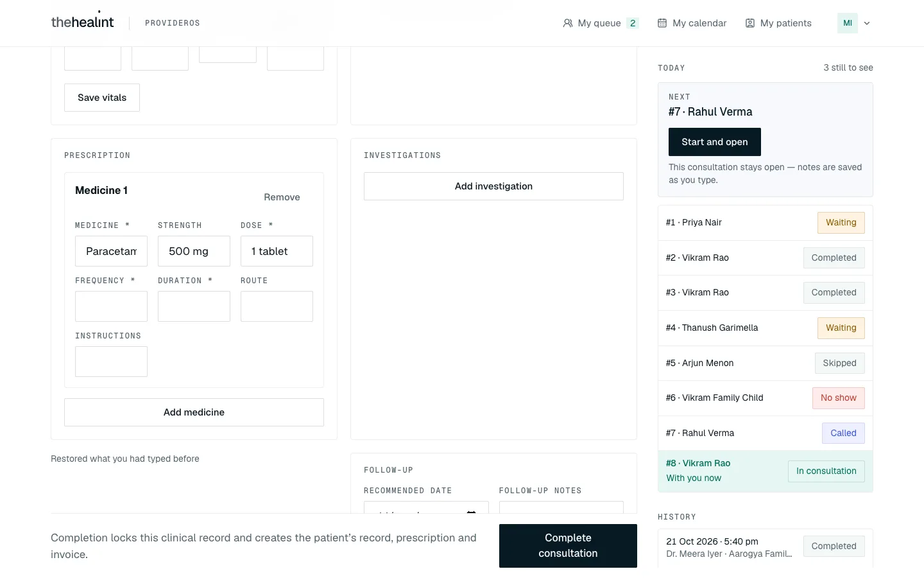Expand the account menu chevron

pos(867,23)
